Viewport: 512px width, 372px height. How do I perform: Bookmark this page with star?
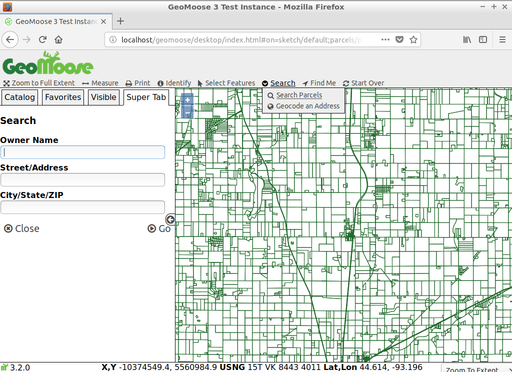pos(414,40)
